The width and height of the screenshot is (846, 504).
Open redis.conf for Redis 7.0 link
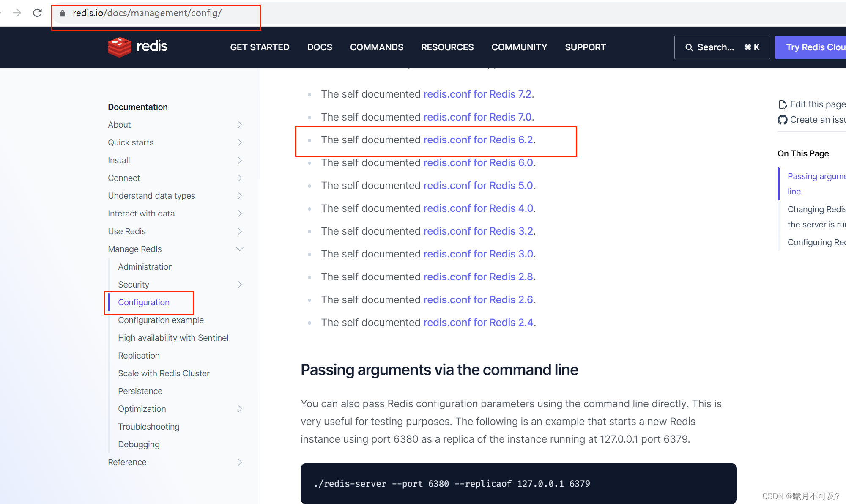[477, 117]
